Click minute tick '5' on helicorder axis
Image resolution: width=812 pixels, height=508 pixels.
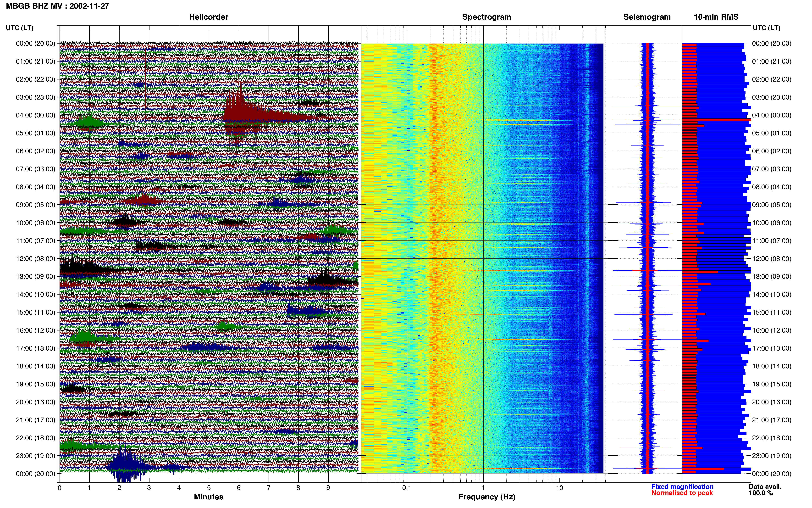209,488
